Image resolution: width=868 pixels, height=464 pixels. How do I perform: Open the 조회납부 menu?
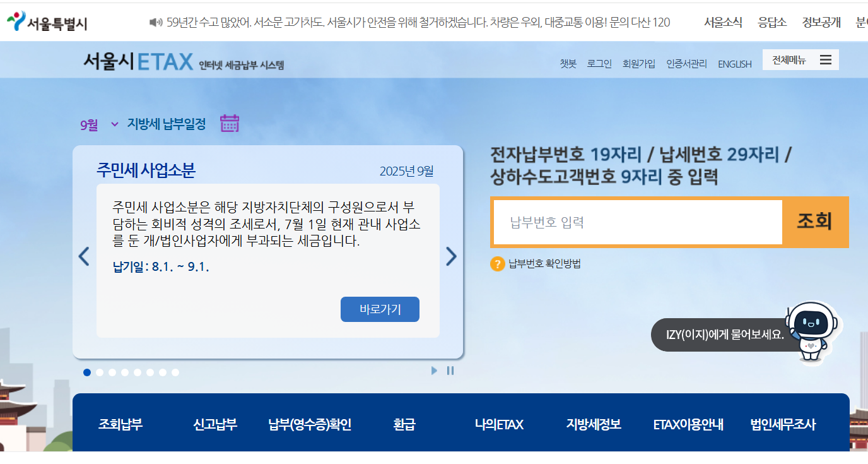(x=120, y=424)
